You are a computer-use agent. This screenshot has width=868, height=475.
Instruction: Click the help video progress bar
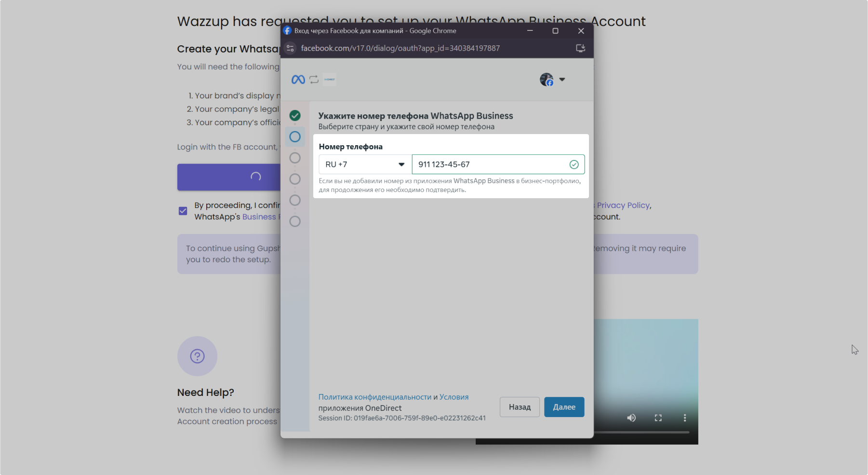tap(641, 432)
